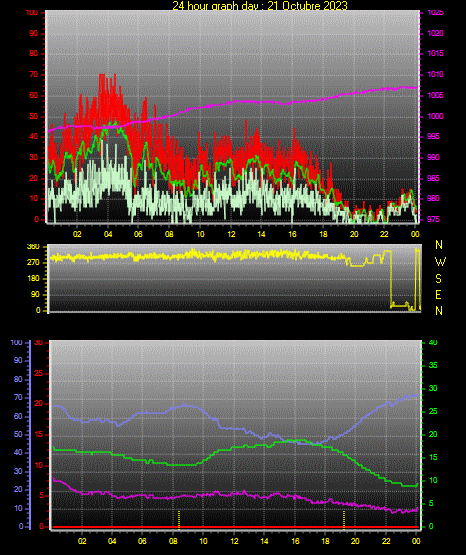This screenshot has height=555, width=466.
Task: Click the blue vertical humidity scale bar
Action: (30, 435)
